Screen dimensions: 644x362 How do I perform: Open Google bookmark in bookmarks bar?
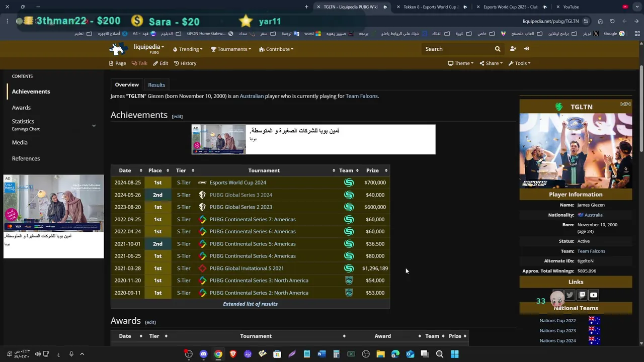pos(614,34)
